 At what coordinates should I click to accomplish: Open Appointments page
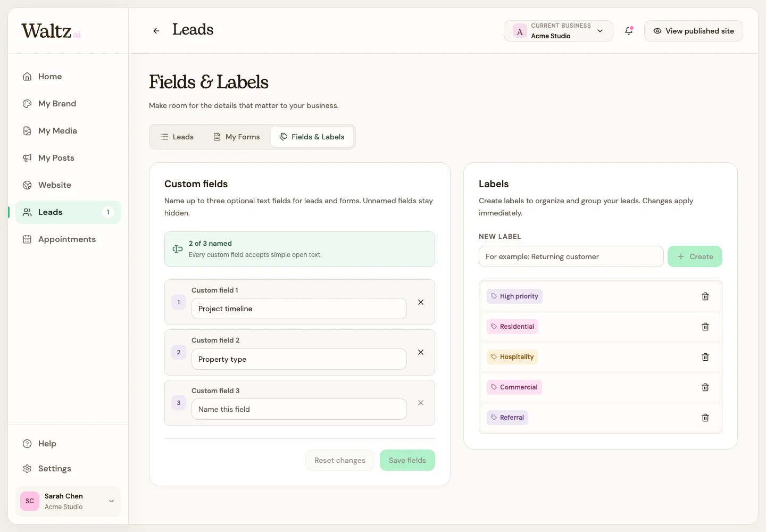point(68,239)
